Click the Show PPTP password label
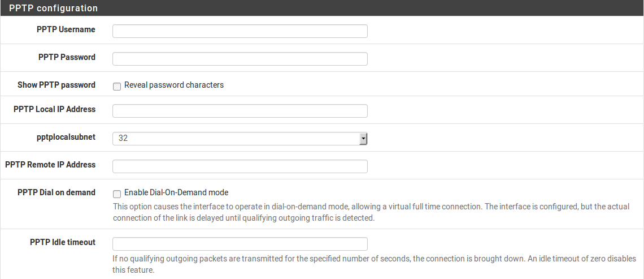644x279 pixels. (56, 85)
